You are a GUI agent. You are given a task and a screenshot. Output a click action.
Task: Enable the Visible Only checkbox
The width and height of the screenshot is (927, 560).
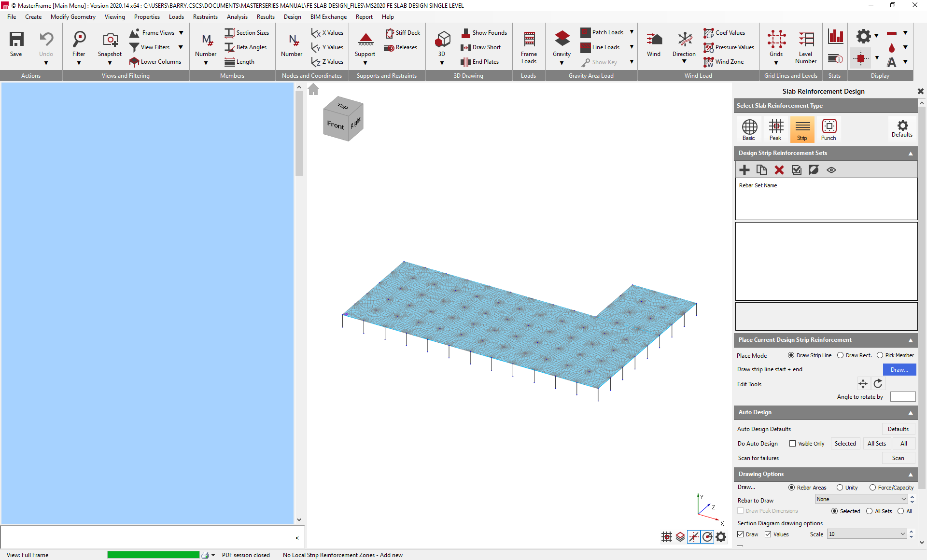point(792,444)
